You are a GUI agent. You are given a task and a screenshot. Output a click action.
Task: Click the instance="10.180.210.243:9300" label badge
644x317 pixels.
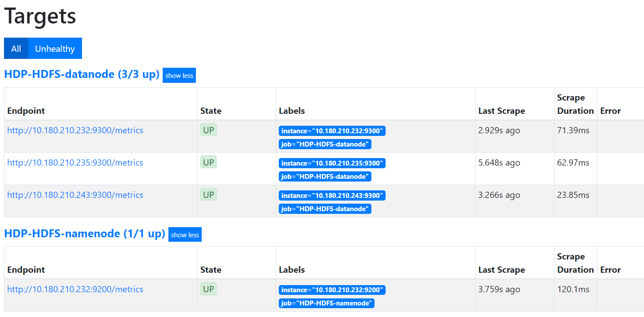[332, 195]
